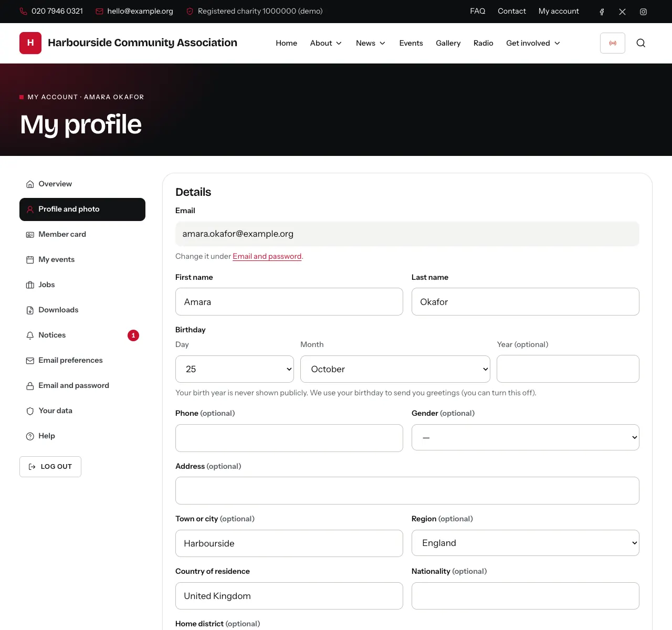
Task: Open Your data sidebar item
Action: coord(82,411)
